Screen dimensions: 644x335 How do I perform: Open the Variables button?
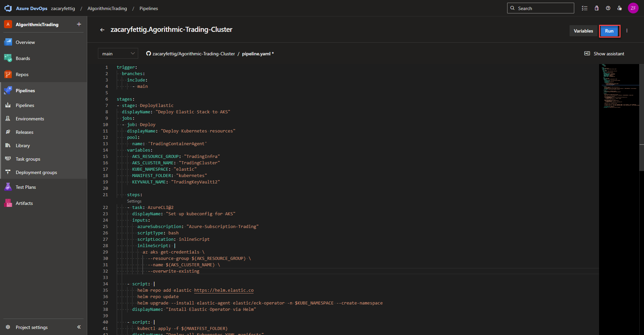pyautogui.click(x=583, y=31)
